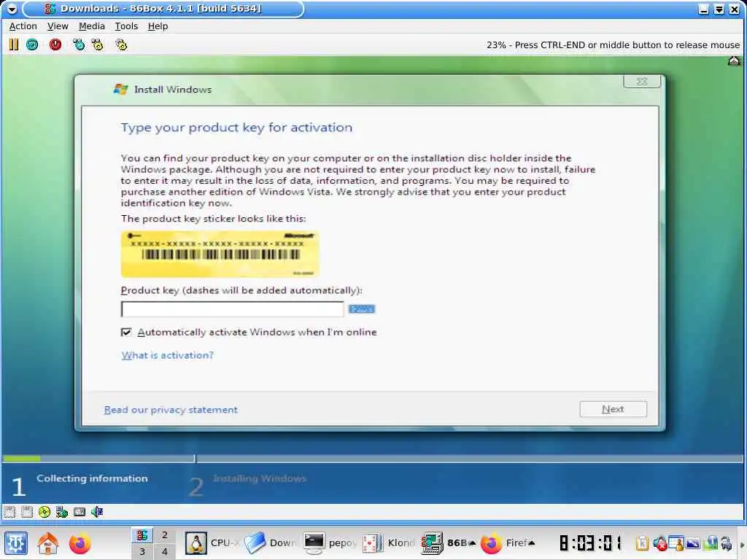Open the What is activation link
Viewport: 747px width, 560px height.
click(167, 355)
